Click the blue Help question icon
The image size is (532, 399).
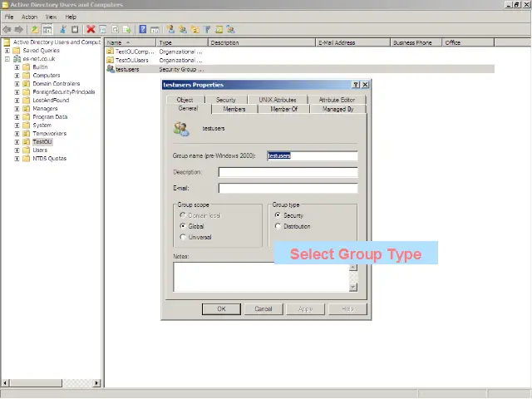coord(143,30)
